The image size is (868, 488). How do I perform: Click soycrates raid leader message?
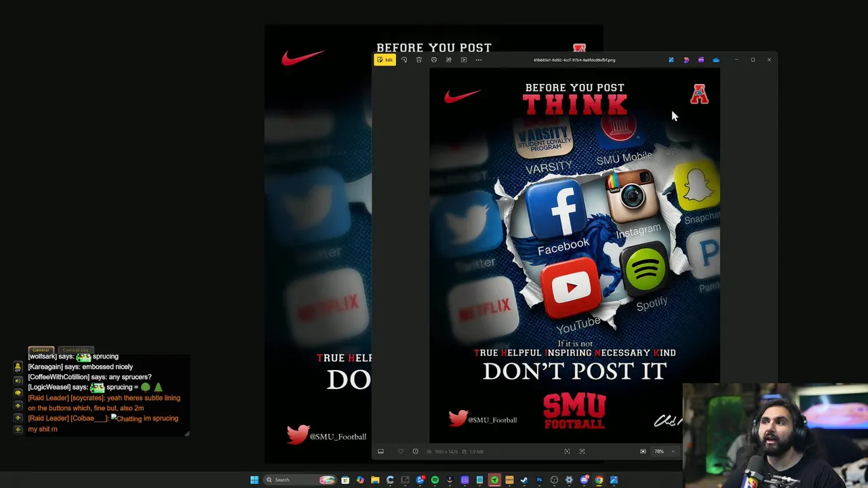[104, 403]
